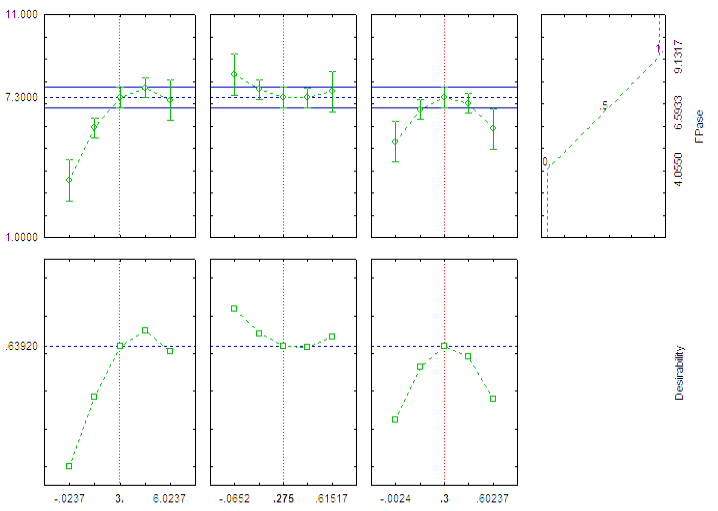The height and width of the screenshot is (511, 718).
Task: Click the -.0024 x-axis label
Action: (x=395, y=498)
